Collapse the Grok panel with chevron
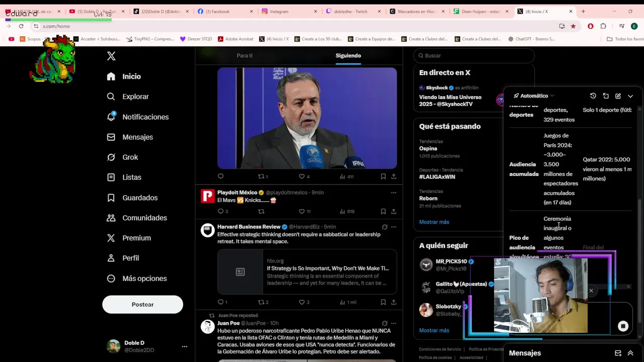This screenshot has height=362, width=644. pos(630,96)
